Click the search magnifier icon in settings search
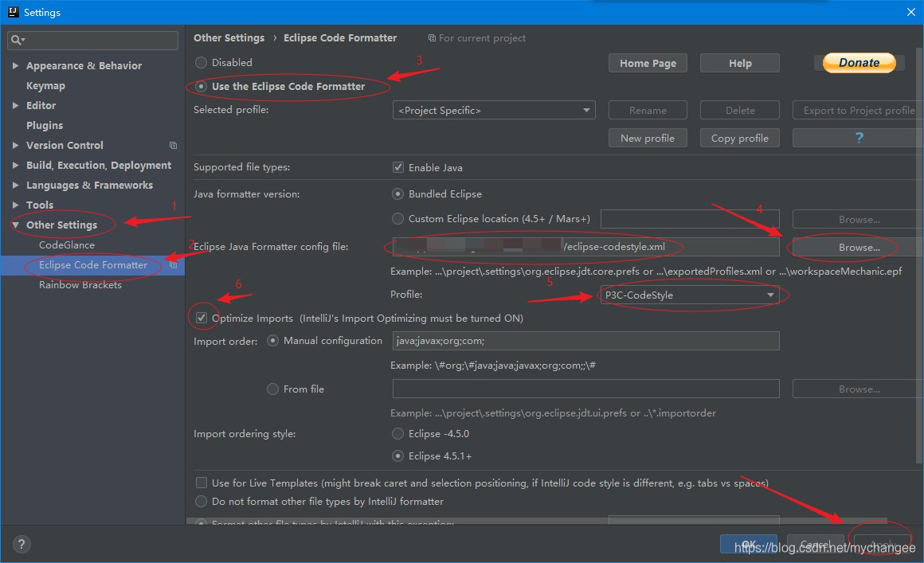Image resolution: width=924 pixels, height=563 pixels. 18,40
